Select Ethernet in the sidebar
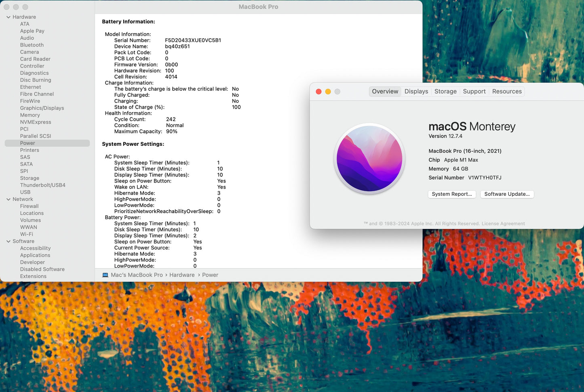Screen dimensions: 584x392 31,87
